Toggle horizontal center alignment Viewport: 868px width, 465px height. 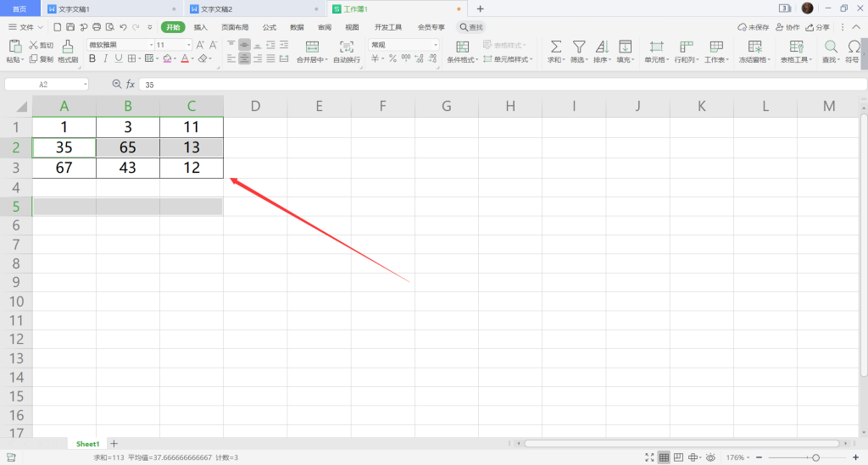click(244, 58)
